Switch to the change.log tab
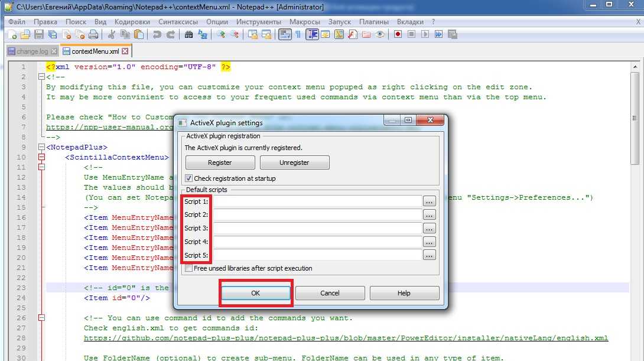Image resolution: width=644 pixels, height=361 pixels. 32,51
